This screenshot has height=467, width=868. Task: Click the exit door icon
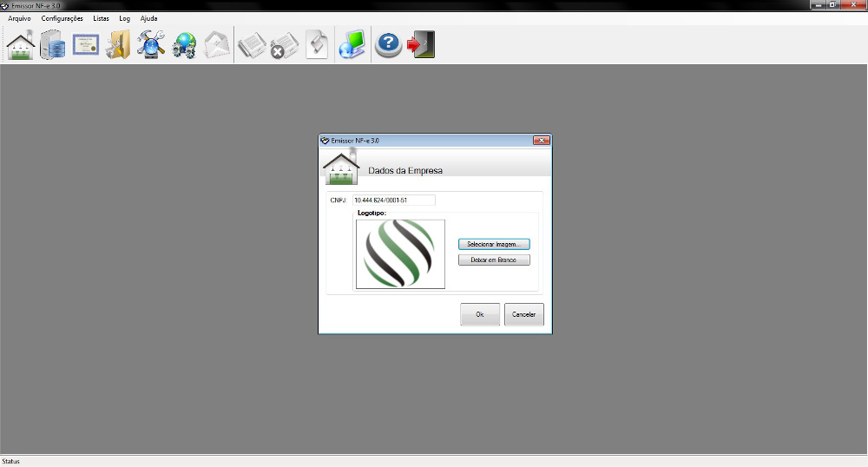421,44
